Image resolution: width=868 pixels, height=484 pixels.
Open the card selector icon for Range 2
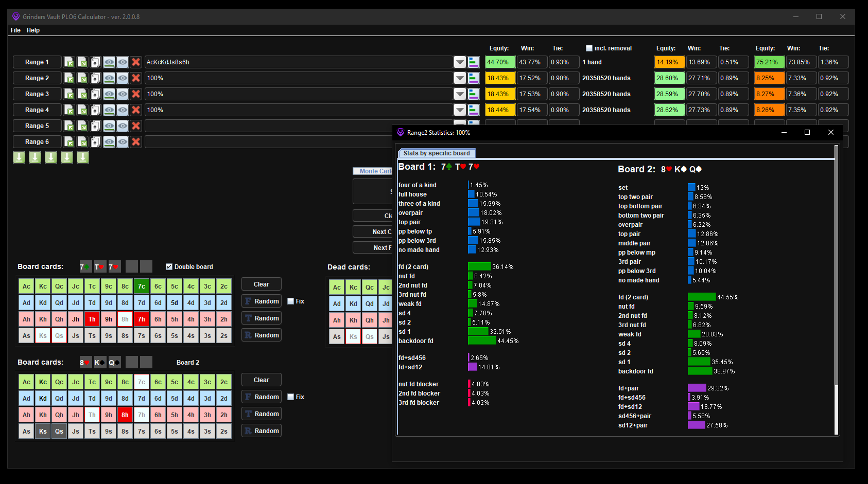click(x=96, y=78)
